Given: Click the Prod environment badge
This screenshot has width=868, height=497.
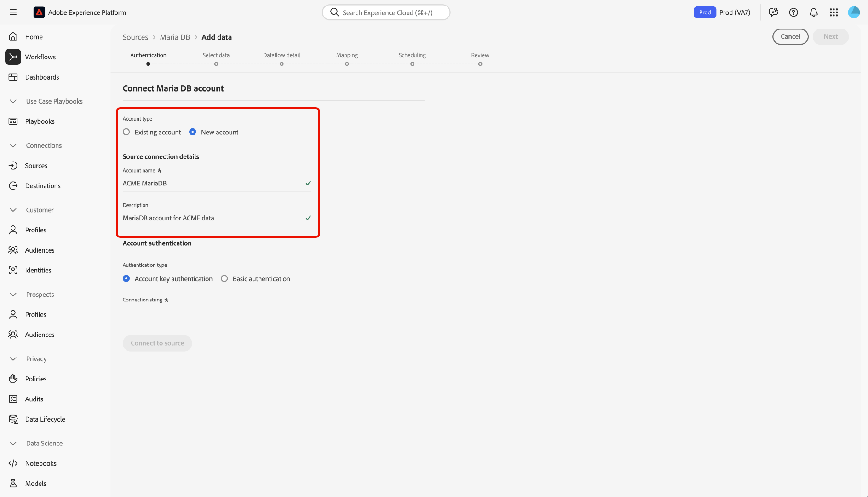Looking at the screenshot, I should (x=705, y=12).
